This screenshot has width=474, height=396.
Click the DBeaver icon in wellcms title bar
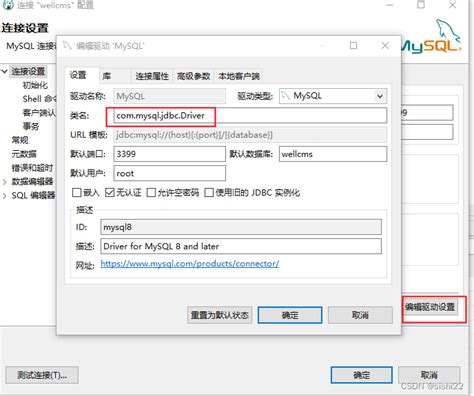click(8, 5)
